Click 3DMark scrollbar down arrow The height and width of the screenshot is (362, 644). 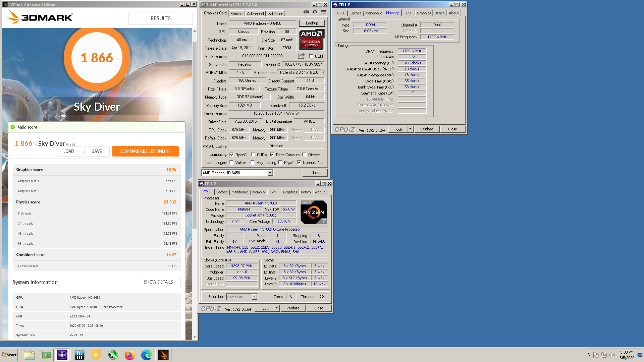point(195,337)
